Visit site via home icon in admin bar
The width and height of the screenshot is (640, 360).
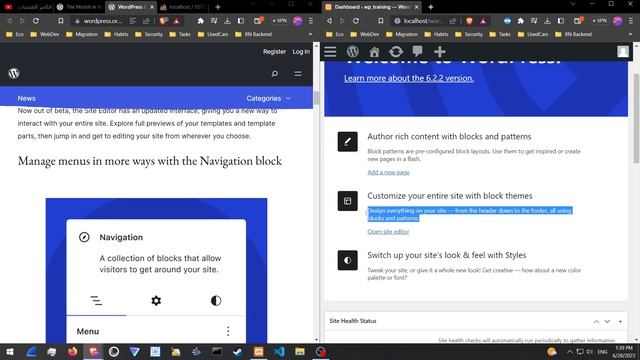[x=374, y=52]
